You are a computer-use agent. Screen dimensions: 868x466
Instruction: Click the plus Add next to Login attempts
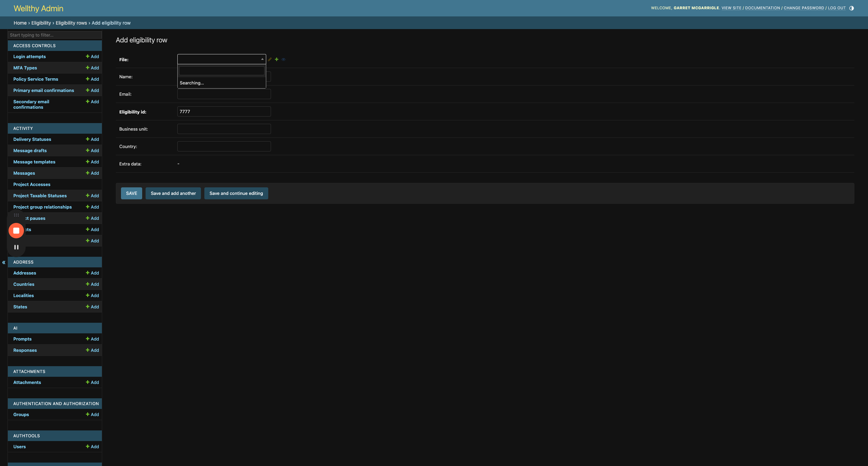click(92, 57)
